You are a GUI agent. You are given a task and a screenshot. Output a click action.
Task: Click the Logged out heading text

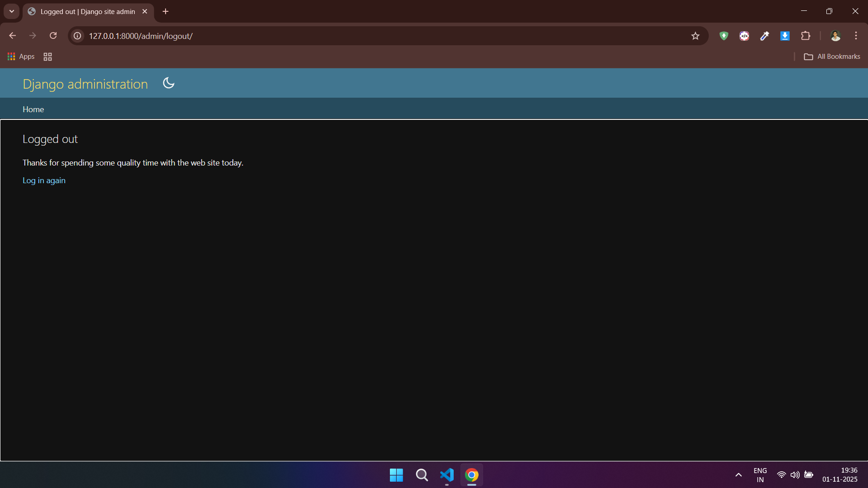pos(50,139)
